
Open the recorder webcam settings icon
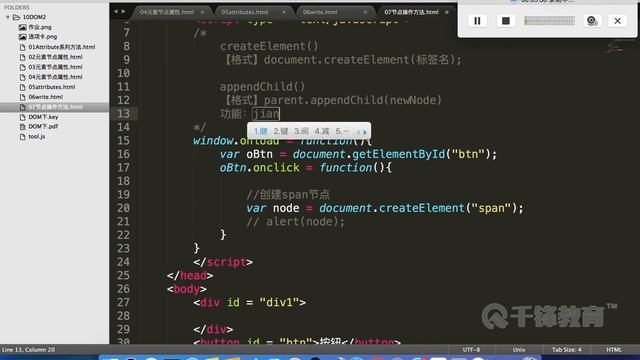pyautogui.click(x=592, y=21)
